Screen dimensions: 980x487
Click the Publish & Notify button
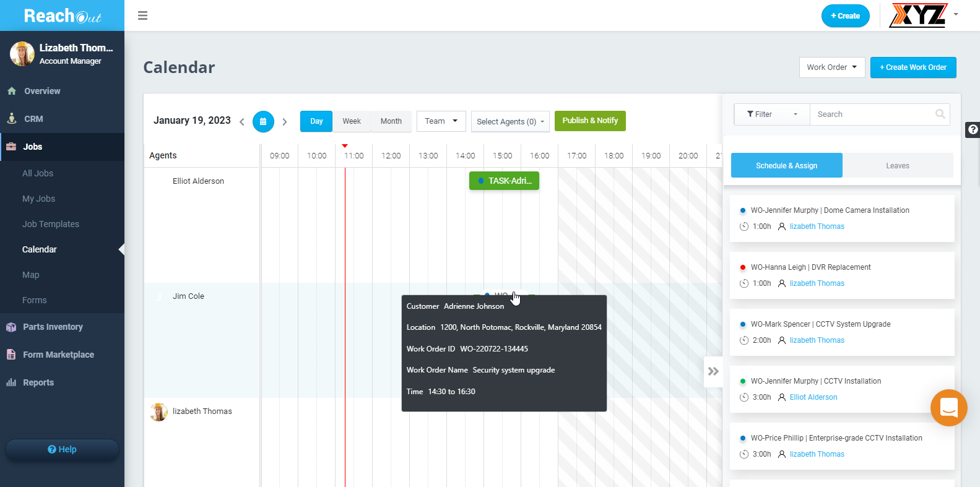click(590, 121)
